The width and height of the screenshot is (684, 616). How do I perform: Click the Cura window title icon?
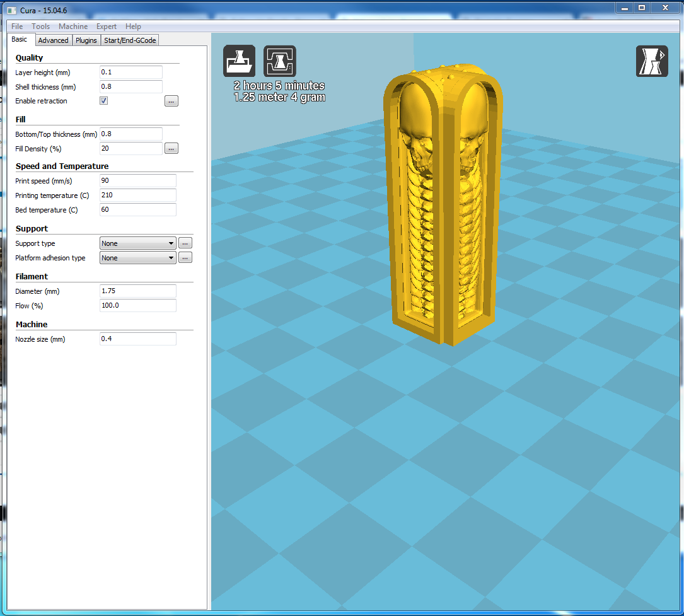pyautogui.click(x=12, y=11)
